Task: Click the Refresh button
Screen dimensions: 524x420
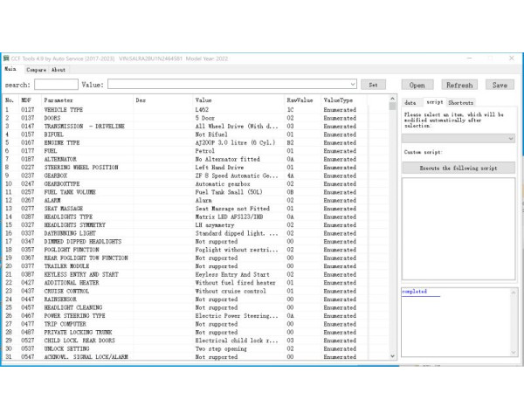Action: pyautogui.click(x=458, y=85)
